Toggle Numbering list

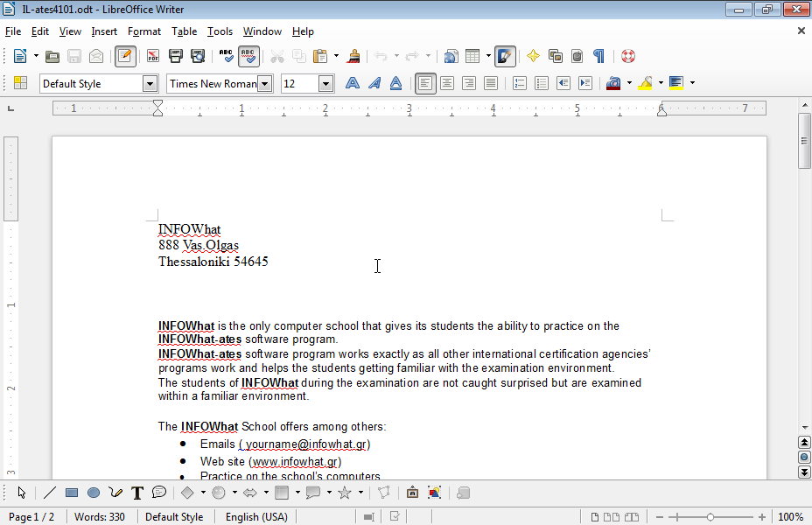coord(520,83)
